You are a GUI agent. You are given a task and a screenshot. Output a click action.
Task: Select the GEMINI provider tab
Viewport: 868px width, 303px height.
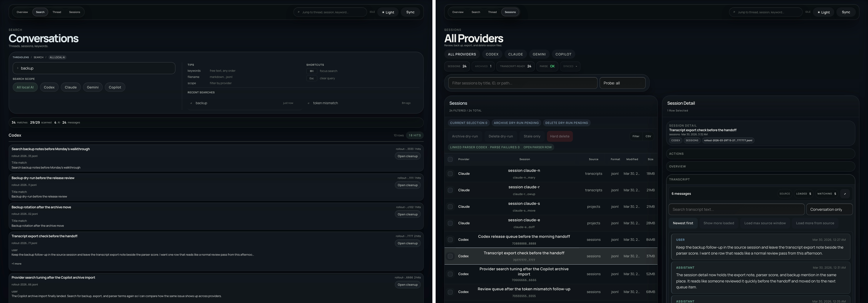tap(539, 54)
